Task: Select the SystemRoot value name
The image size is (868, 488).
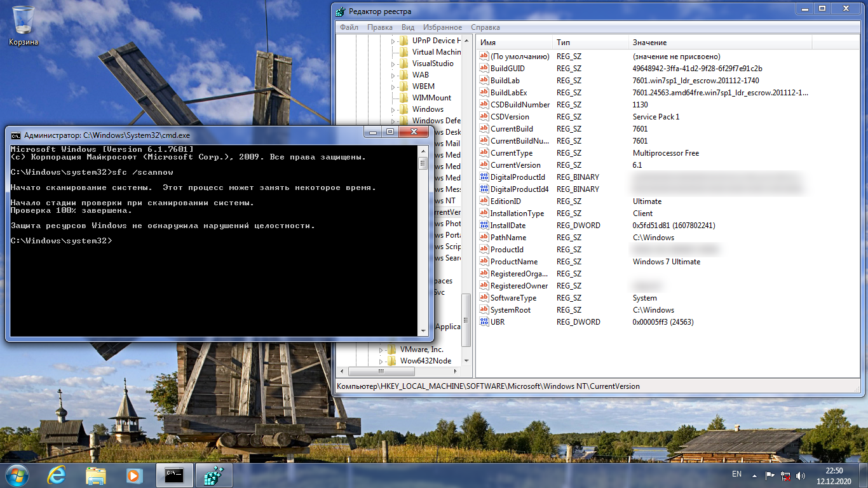Action: pyautogui.click(x=510, y=310)
